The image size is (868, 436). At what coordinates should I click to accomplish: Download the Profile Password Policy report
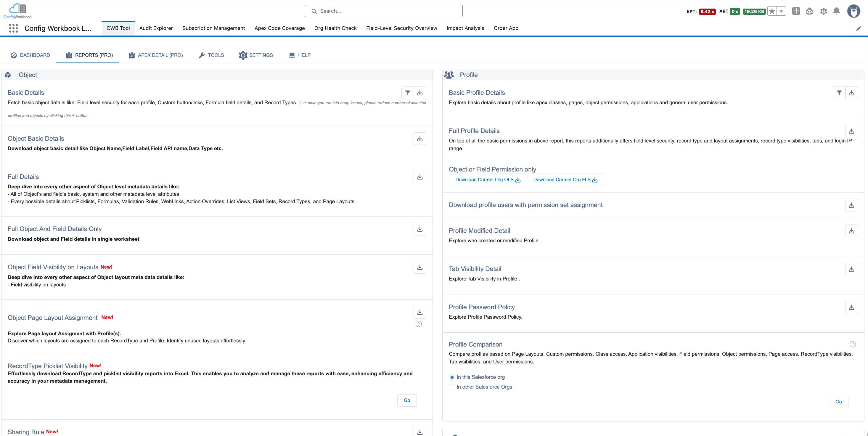[851, 307]
